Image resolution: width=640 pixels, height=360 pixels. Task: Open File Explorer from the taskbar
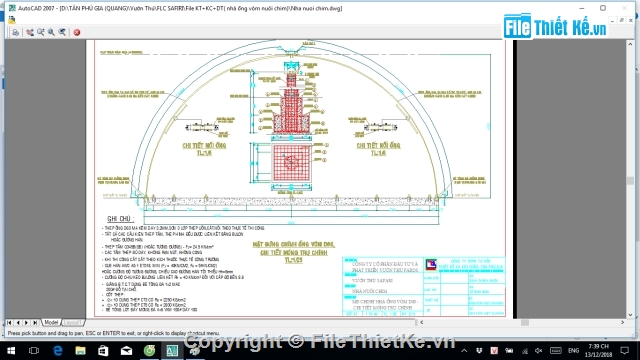(x=80, y=351)
